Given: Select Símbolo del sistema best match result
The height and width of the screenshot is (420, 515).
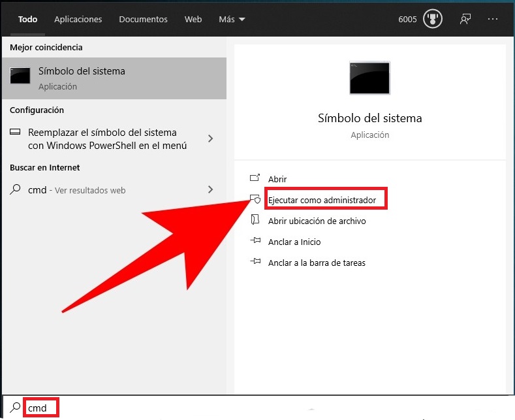Looking at the screenshot, I should (x=114, y=78).
